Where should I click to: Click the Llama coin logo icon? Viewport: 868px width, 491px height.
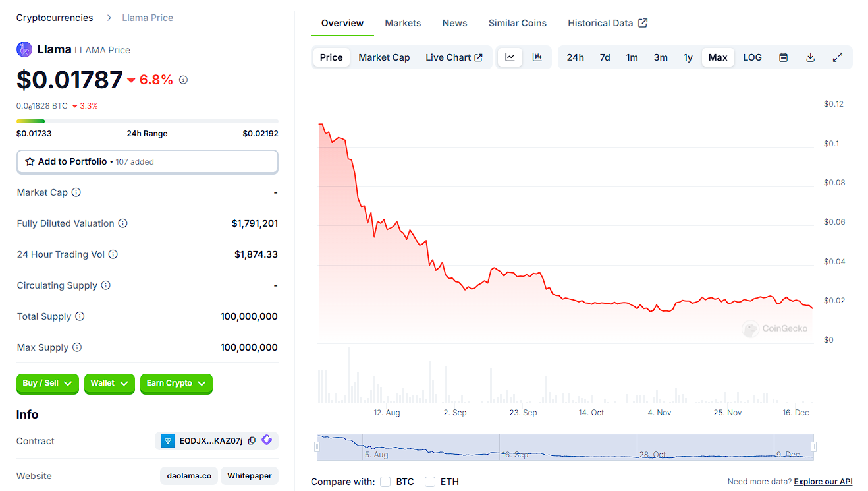coord(24,49)
